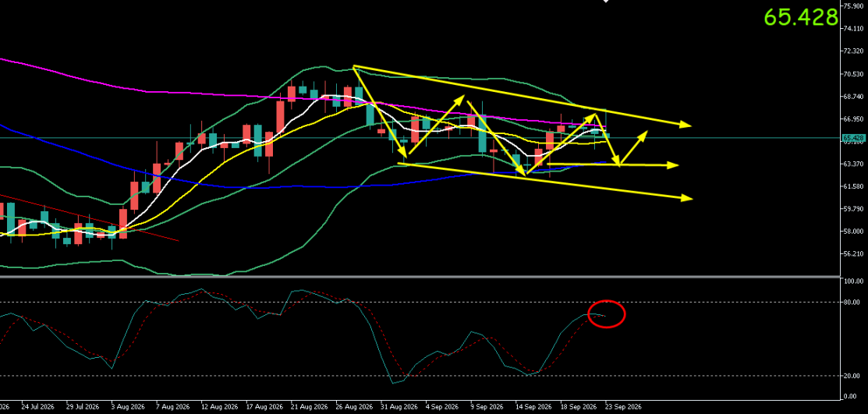The image size is (868, 414).
Task: Select the horizontal yellow support arrow's tip
Action: (x=672, y=165)
